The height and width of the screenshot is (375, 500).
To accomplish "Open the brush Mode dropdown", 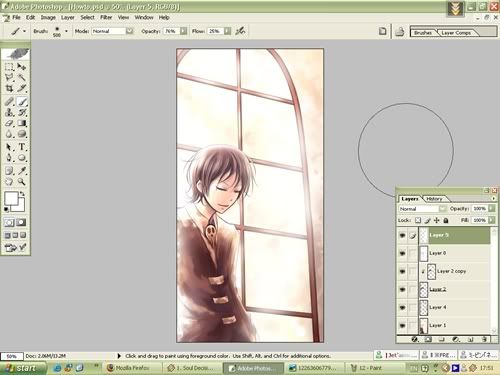I will coord(129,31).
